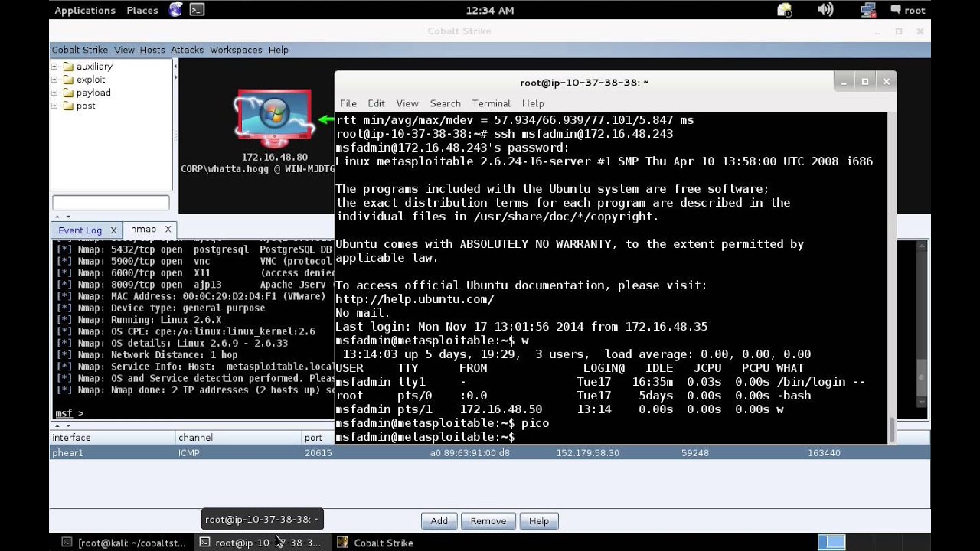Image resolution: width=980 pixels, height=551 pixels.
Task: Click the Remove button
Action: (488, 521)
